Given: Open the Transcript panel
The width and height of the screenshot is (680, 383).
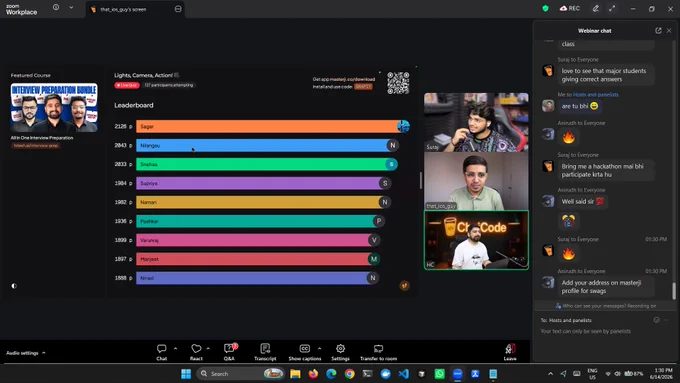Looking at the screenshot, I should coord(265,352).
